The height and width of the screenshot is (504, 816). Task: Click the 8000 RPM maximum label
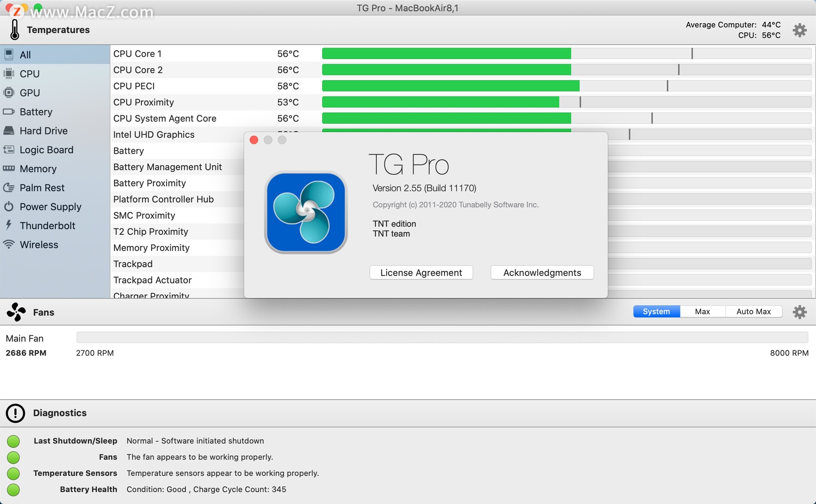click(789, 353)
